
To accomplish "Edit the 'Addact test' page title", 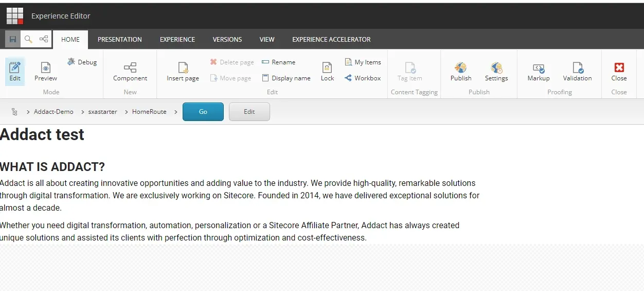I will coord(42,134).
